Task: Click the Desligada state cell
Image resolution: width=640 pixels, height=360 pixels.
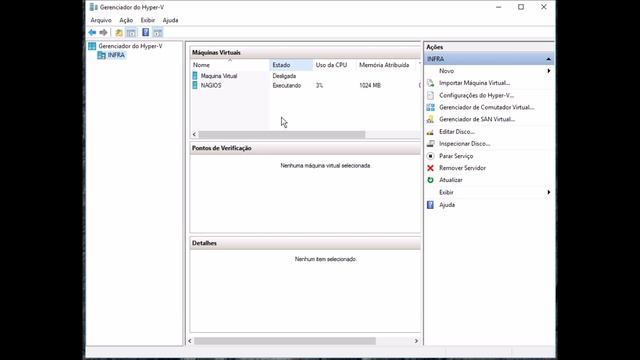Action: [x=284, y=76]
